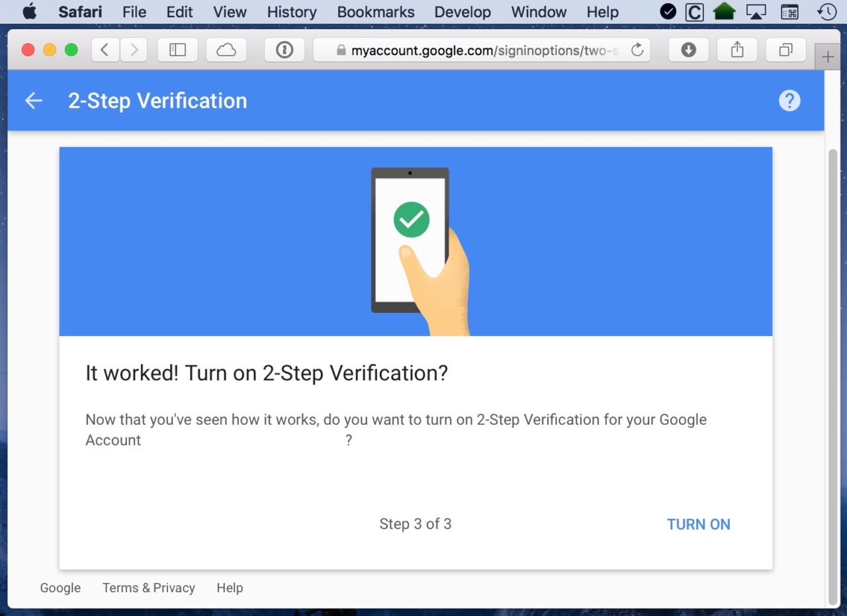Click the back arrow beside 2-Step Verification

click(33, 101)
